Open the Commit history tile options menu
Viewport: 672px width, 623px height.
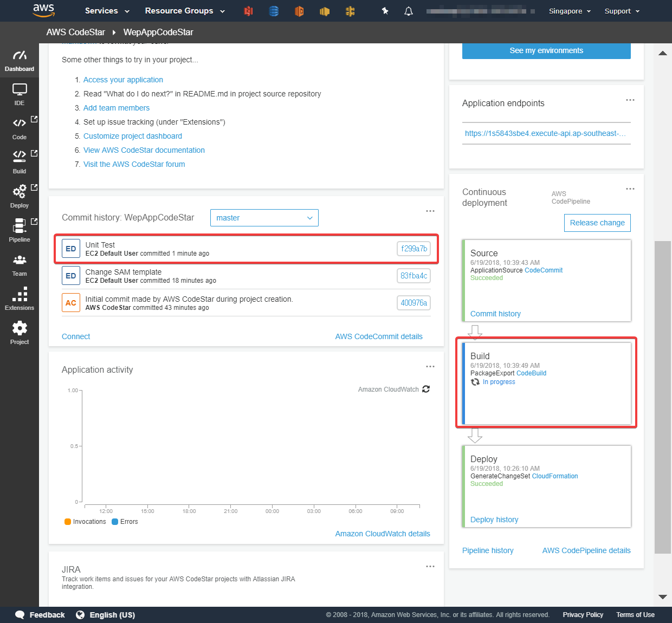click(x=430, y=211)
